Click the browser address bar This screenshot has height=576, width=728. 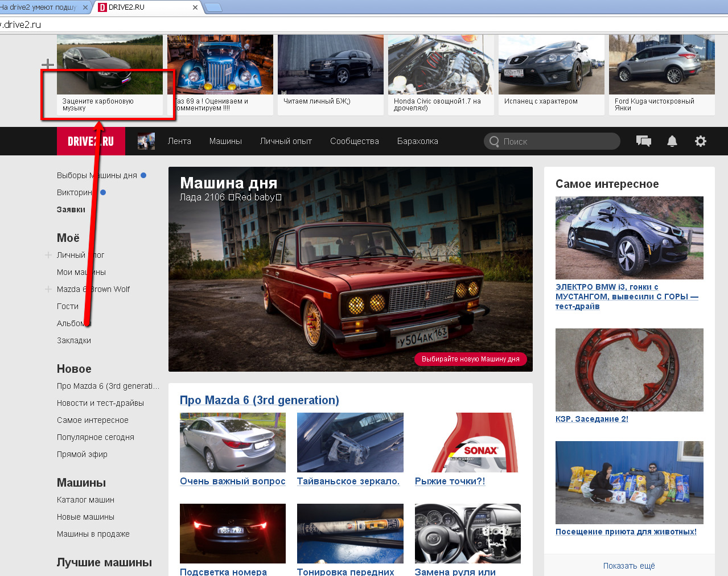pyautogui.click(x=364, y=24)
